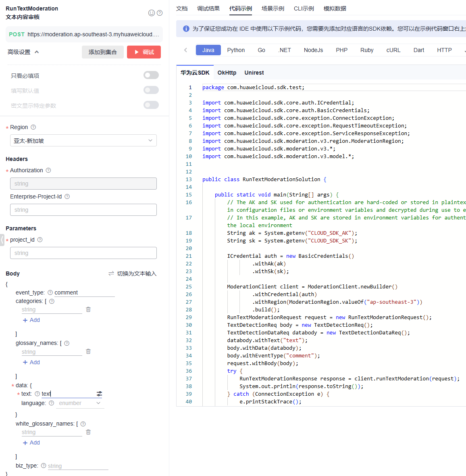Click the Enterprise-Project-Id input field
This screenshot has height=476, width=466.
tap(83, 210)
